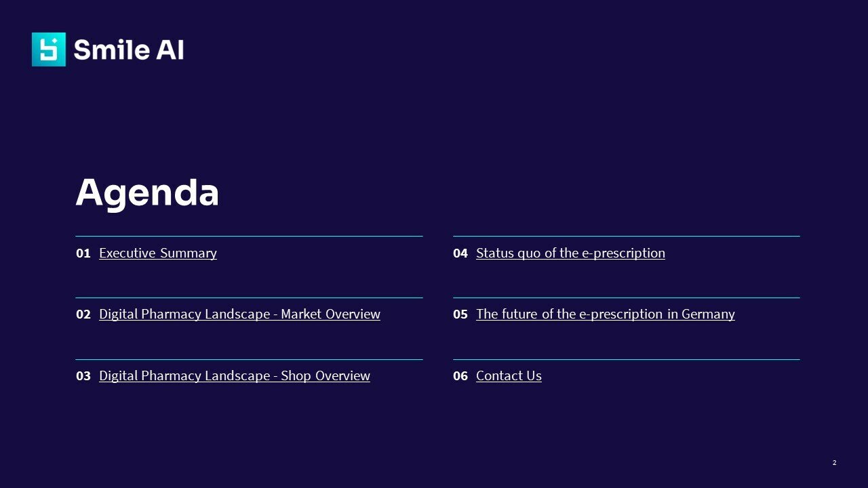The image size is (868, 488).
Task: Click the Smile AI wordmark text
Action: (129, 50)
